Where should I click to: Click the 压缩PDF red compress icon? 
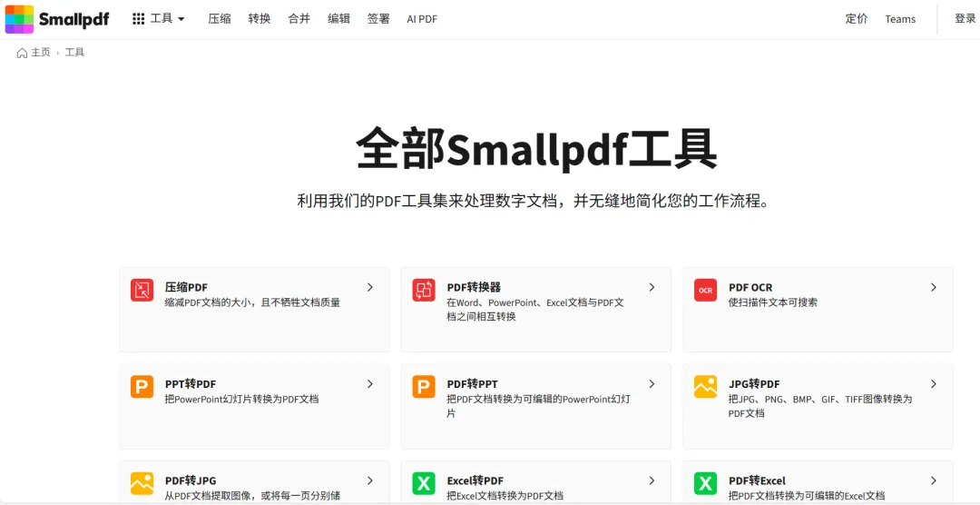tap(142, 290)
